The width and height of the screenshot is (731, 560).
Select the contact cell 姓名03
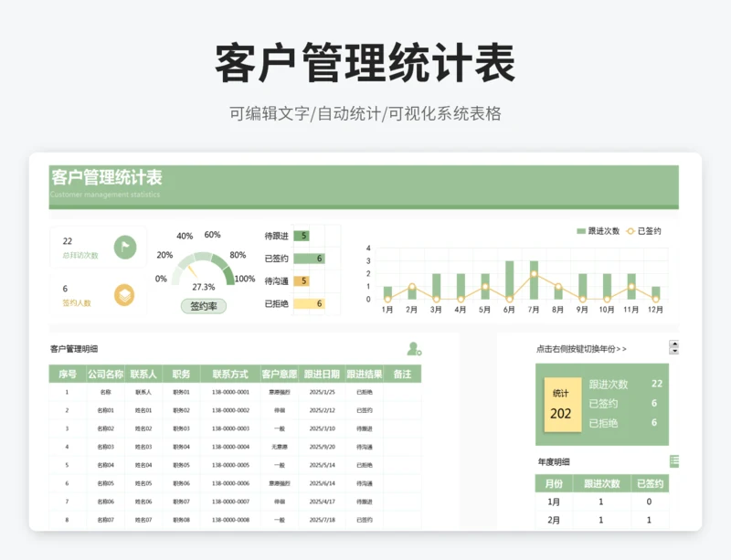[143, 447]
